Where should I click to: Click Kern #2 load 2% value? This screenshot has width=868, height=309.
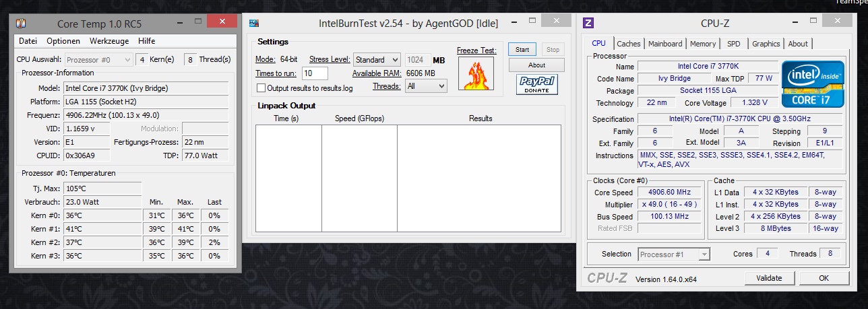click(x=215, y=242)
